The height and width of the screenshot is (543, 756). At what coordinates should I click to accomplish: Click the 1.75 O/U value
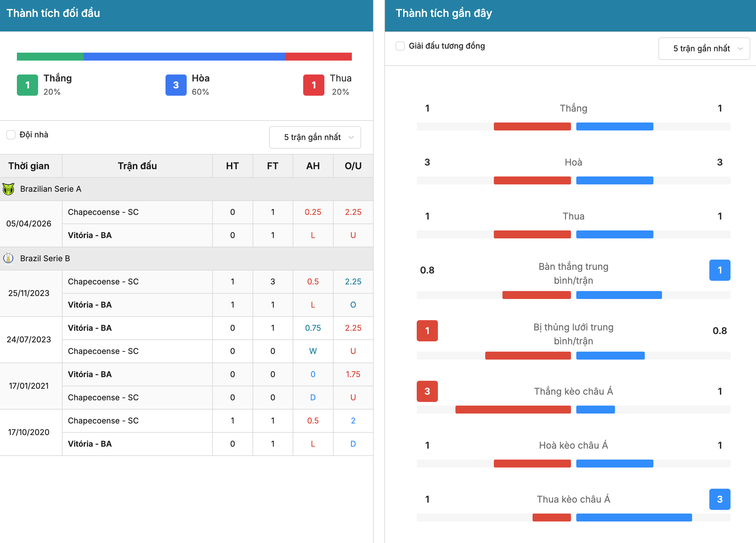pyautogui.click(x=353, y=374)
